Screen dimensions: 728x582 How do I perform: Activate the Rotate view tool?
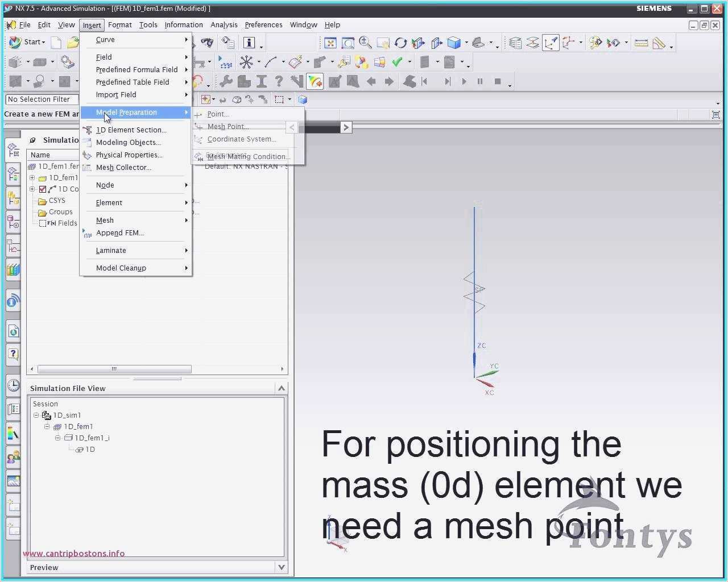[400, 43]
